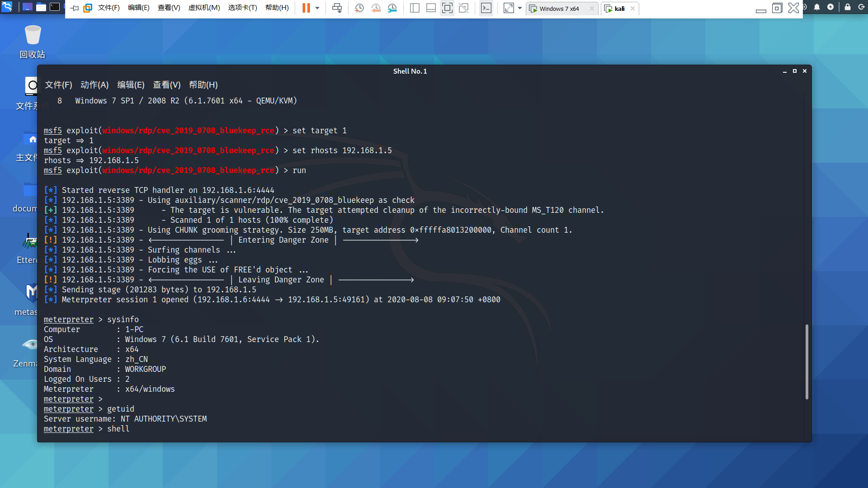
Task: Suspend the virtual machine
Action: pos(305,8)
